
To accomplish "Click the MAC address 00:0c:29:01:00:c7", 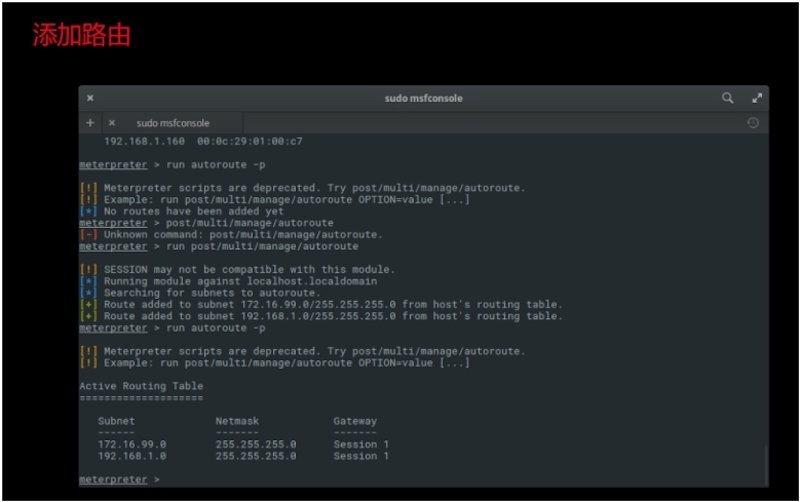I will tap(249, 141).
